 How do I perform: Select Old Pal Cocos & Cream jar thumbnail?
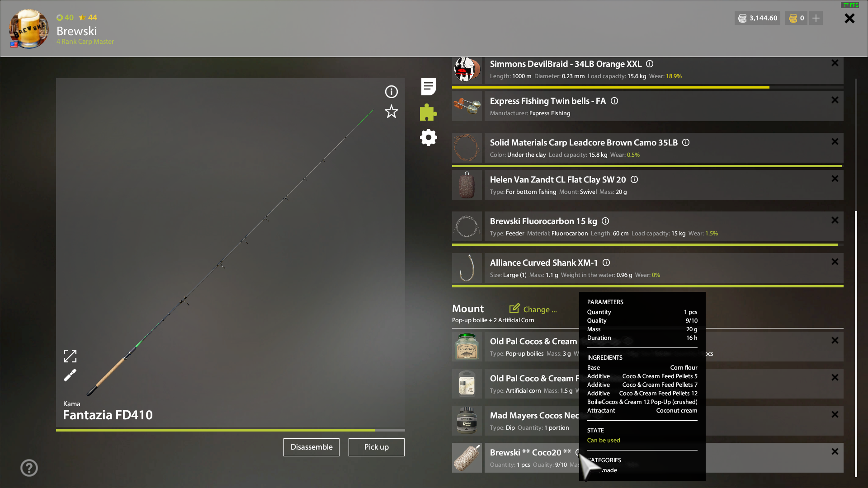[x=467, y=347]
